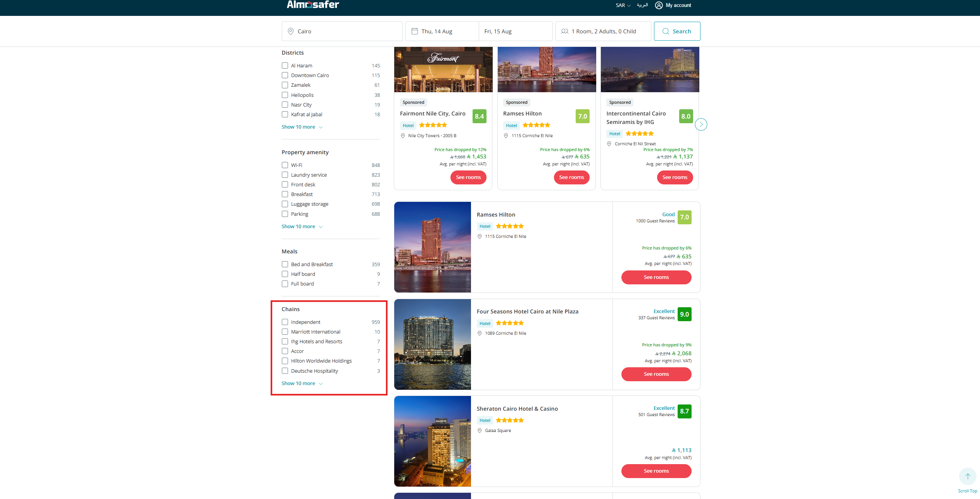Screen dimensions: 980x499
Task: Click the 9.0 rating badge for Four Seasons
Action: (684, 314)
